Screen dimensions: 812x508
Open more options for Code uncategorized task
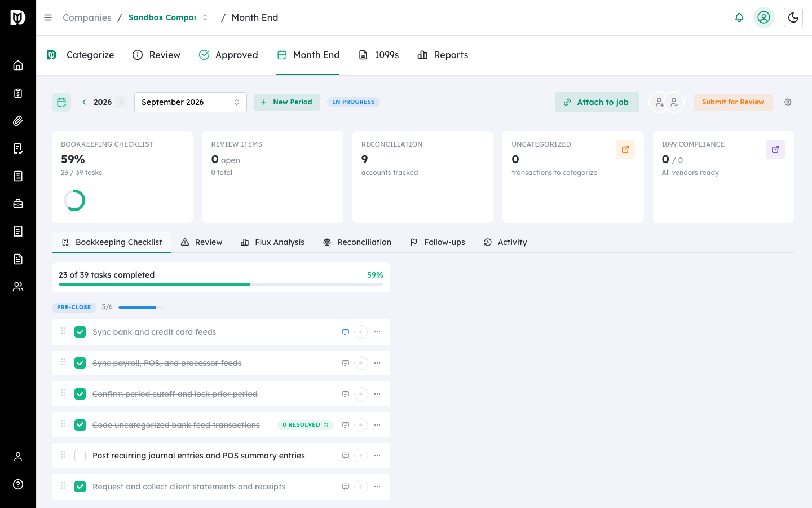(x=377, y=425)
